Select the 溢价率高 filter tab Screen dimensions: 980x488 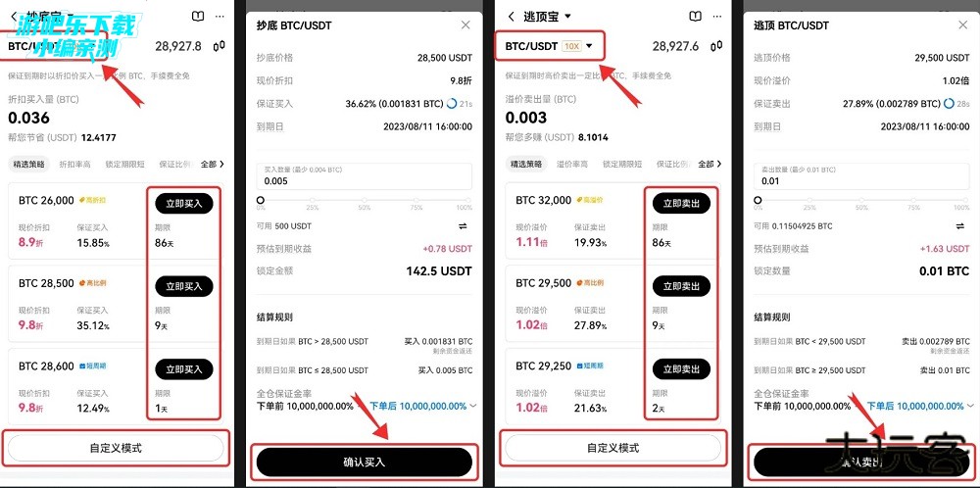coord(572,165)
